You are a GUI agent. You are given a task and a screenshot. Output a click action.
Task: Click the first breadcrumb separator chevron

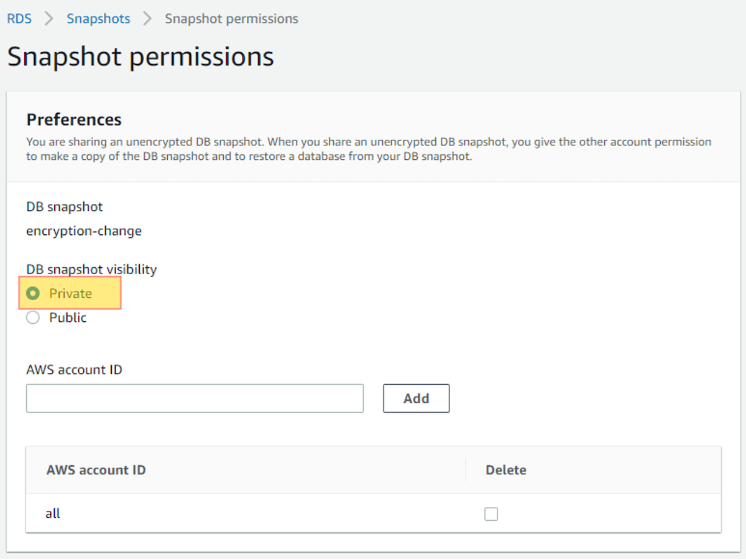pos(48,19)
